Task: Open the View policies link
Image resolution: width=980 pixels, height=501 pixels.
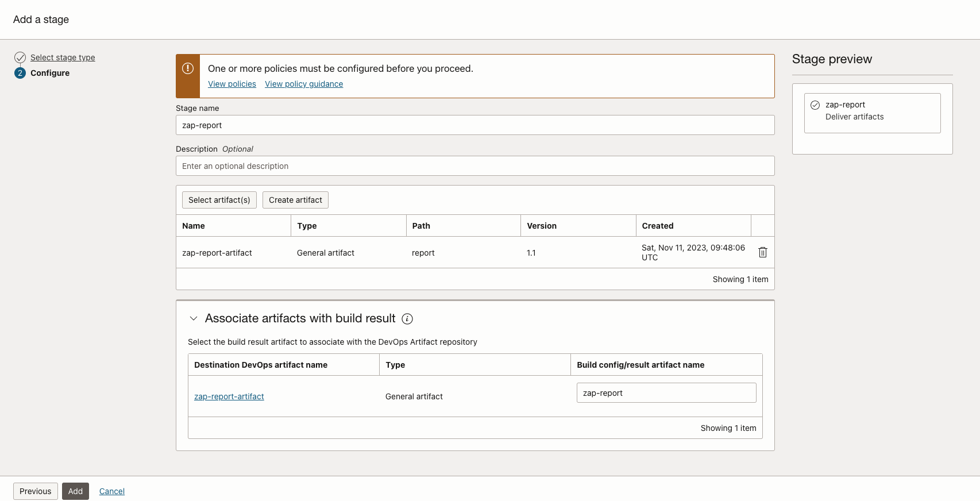Action: (232, 84)
